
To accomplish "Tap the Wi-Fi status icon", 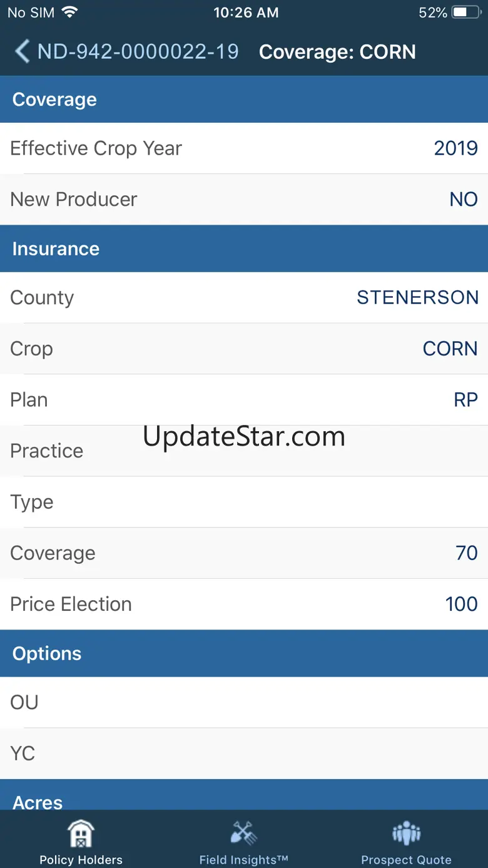I will point(69,13).
